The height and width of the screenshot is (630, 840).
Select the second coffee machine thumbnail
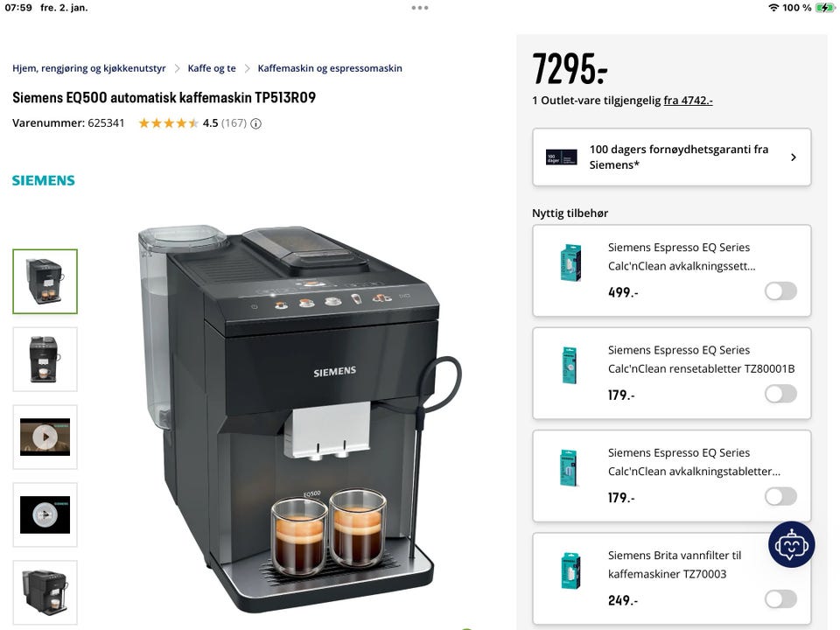pyautogui.click(x=45, y=360)
